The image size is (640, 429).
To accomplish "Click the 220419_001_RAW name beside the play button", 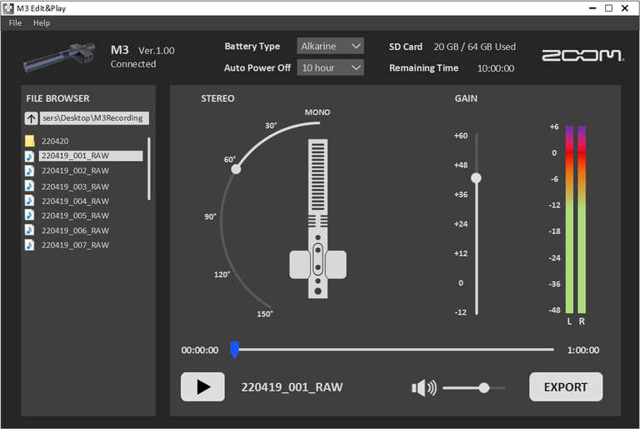I will 292,387.
